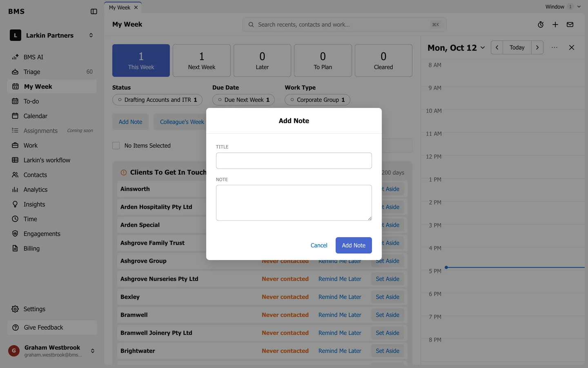Open the mail envelope icon

pos(570,25)
